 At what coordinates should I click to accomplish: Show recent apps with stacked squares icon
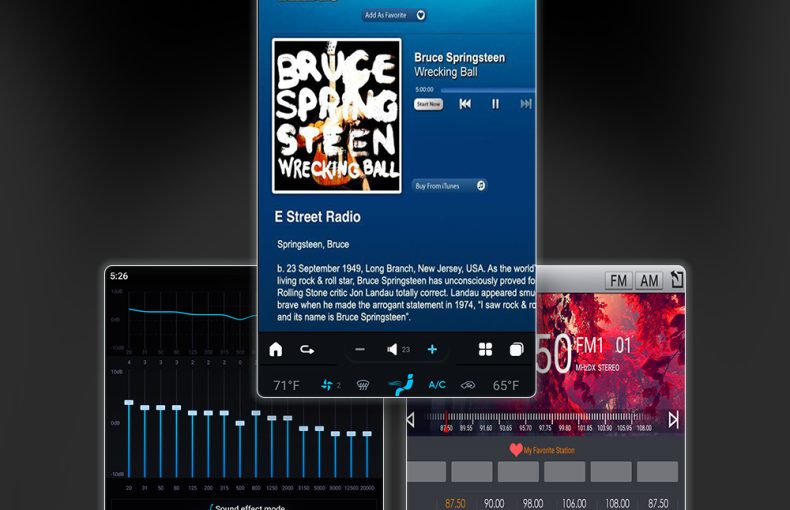point(516,349)
